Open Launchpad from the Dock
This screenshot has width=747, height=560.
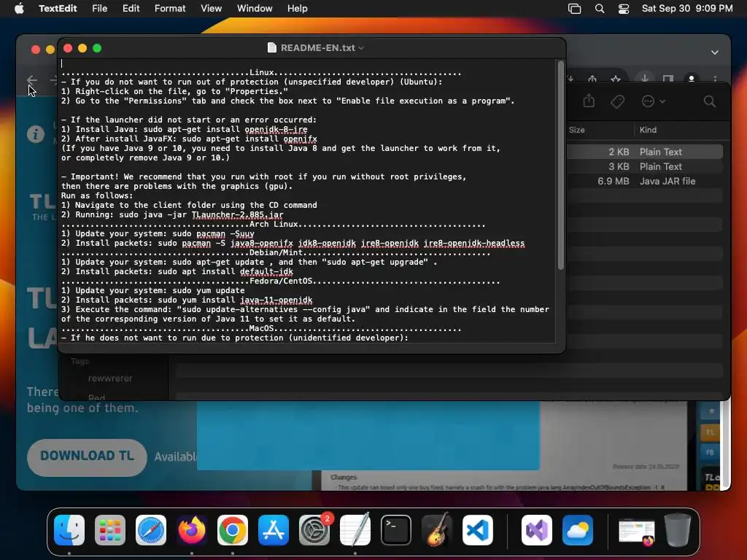coord(110,530)
